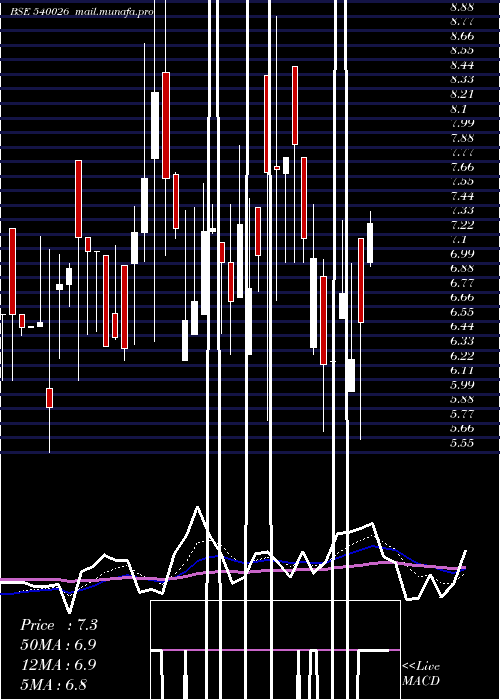Image resolution: width=500 pixels, height=700 pixels.
Task: Click the 'BSE 540026' chart title
Action: pyautogui.click(x=40, y=12)
